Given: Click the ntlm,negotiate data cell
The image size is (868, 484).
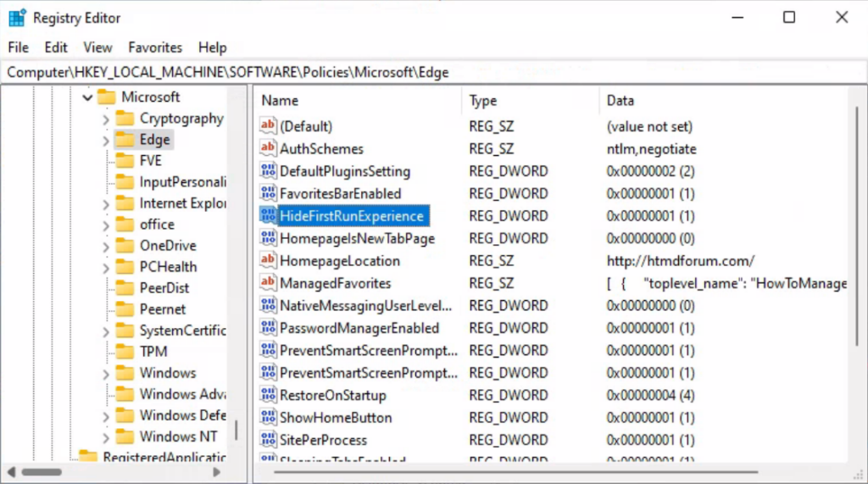Looking at the screenshot, I should tap(651, 148).
